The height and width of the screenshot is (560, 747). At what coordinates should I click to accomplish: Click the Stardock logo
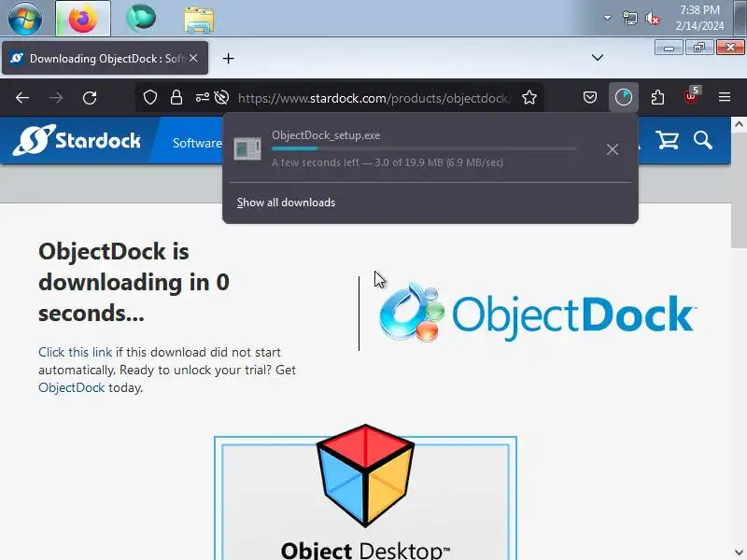pyautogui.click(x=77, y=140)
